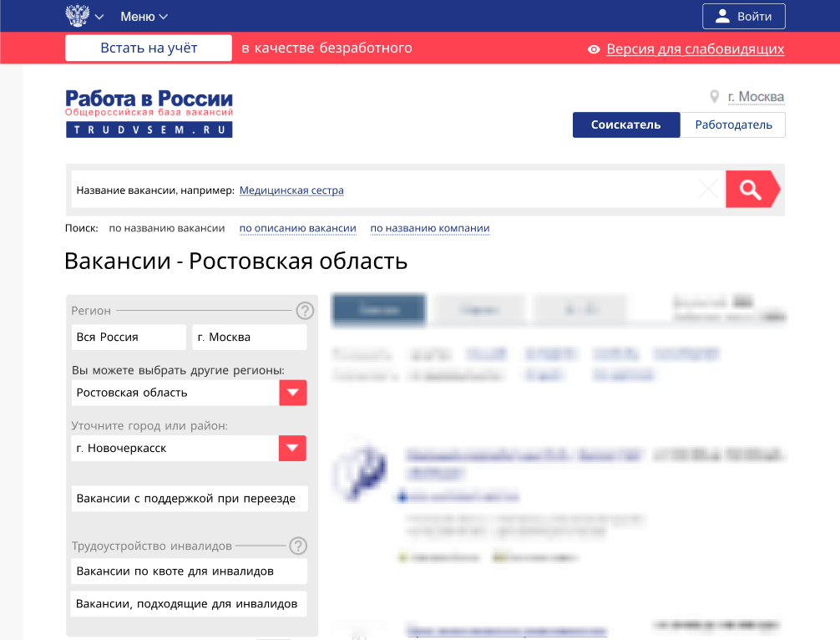Expand the Ростовская область region dropdown

click(293, 392)
